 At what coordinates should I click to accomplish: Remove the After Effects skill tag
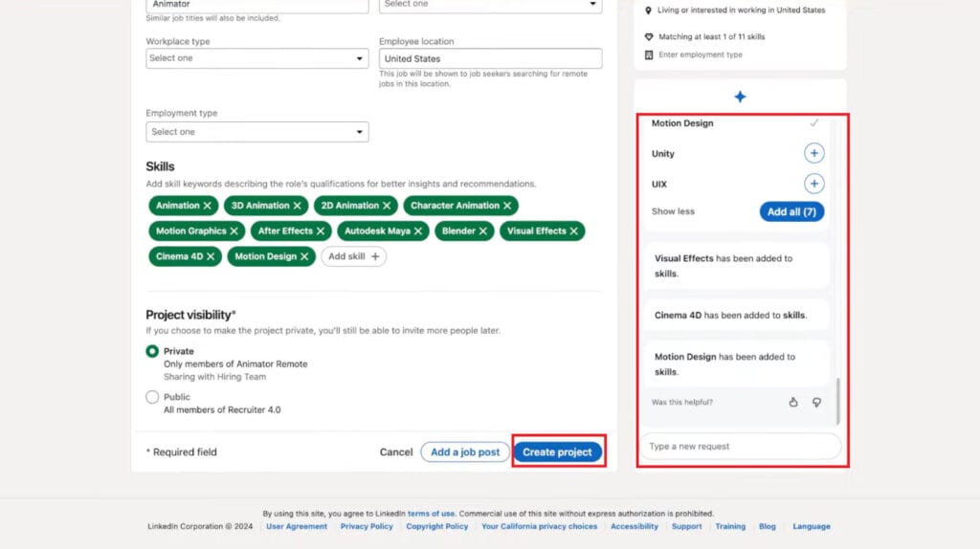click(x=321, y=231)
